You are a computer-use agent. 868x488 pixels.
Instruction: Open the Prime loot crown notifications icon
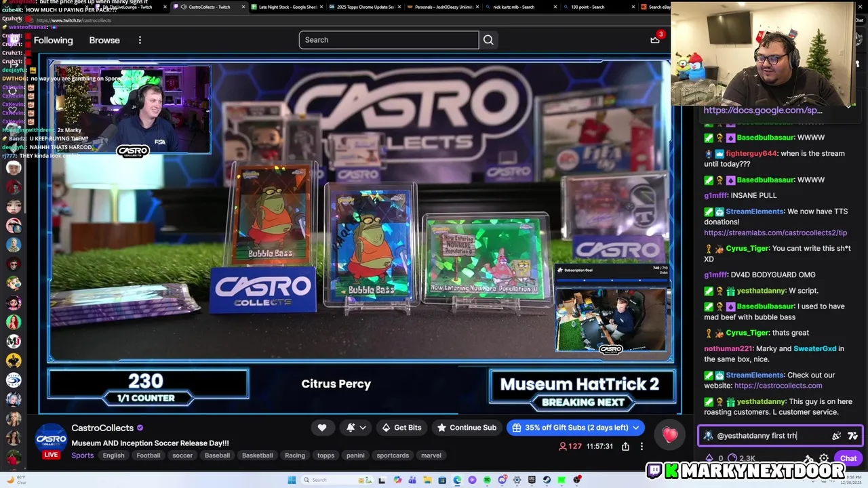pos(655,40)
